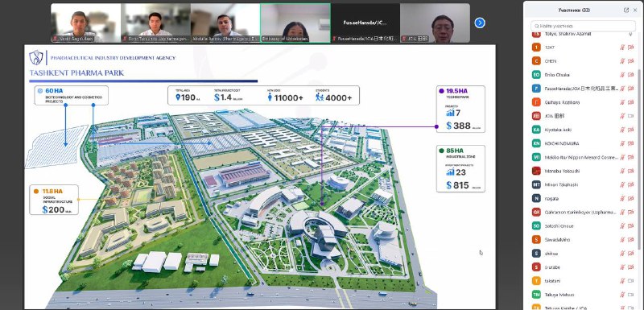Click camera-off icon for KOICHI NOMURA
This screenshot has width=644, height=310.
click(x=631, y=143)
